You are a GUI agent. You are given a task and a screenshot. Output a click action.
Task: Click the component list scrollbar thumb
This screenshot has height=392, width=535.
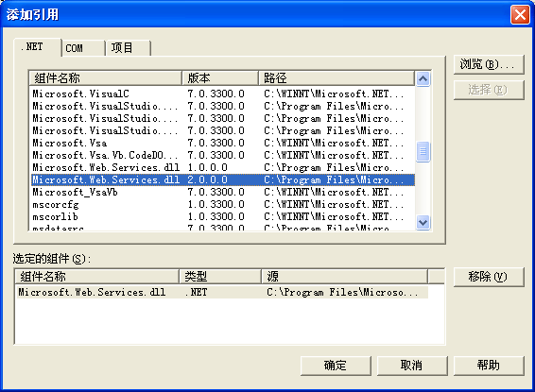[x=423, y=151]
